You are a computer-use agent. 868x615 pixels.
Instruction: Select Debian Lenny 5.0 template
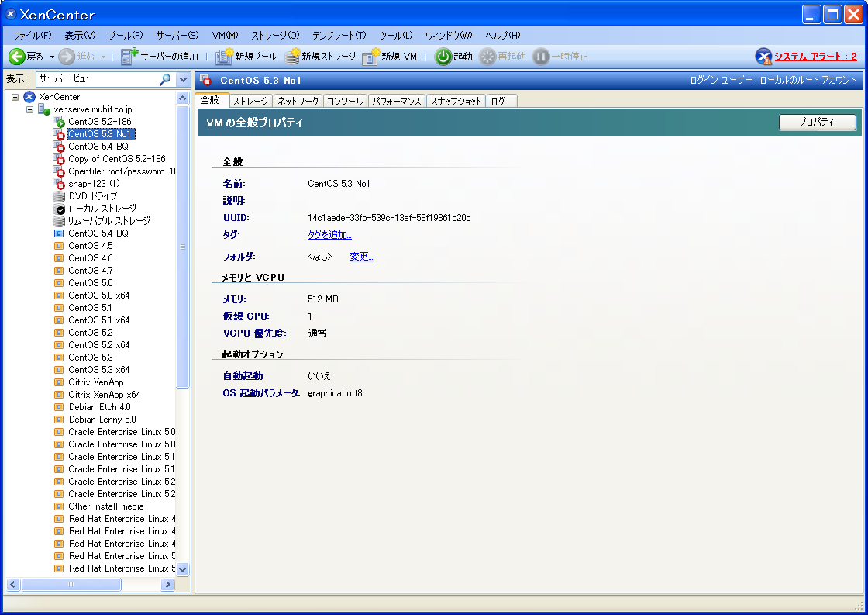[x=102, y=420]
